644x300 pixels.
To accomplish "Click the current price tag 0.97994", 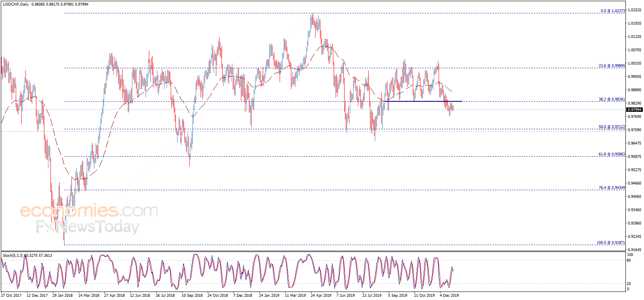I will click(x=634, y=109).
